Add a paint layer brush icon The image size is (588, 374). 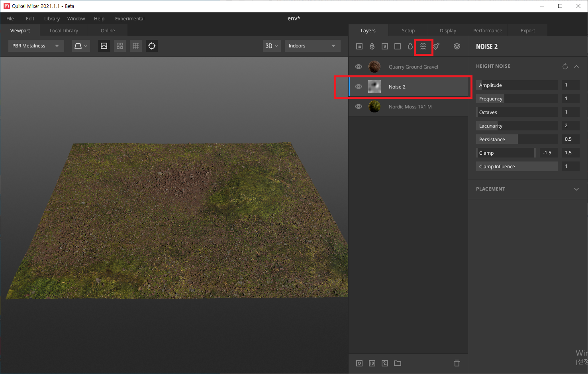pyautogui.click(x=436, y=46)
